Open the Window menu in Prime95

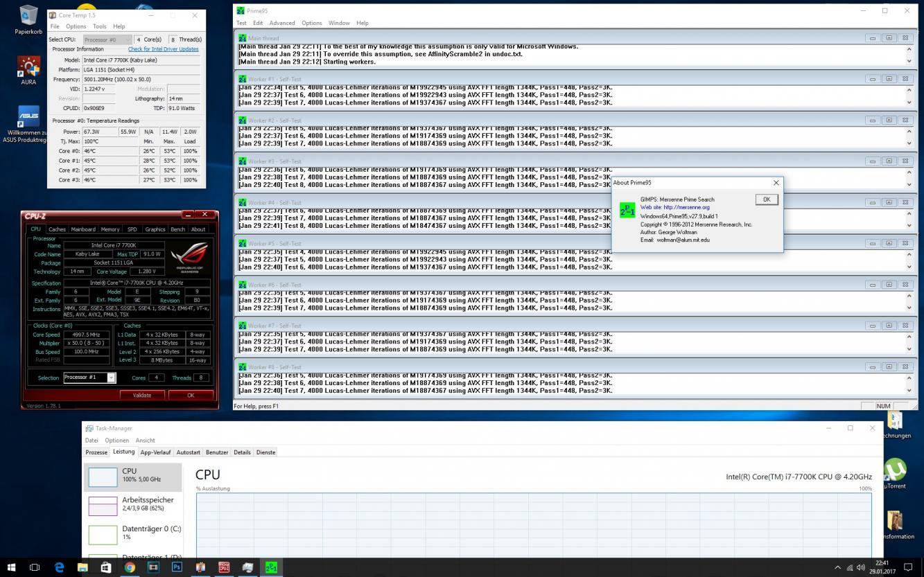pos(339,23)
